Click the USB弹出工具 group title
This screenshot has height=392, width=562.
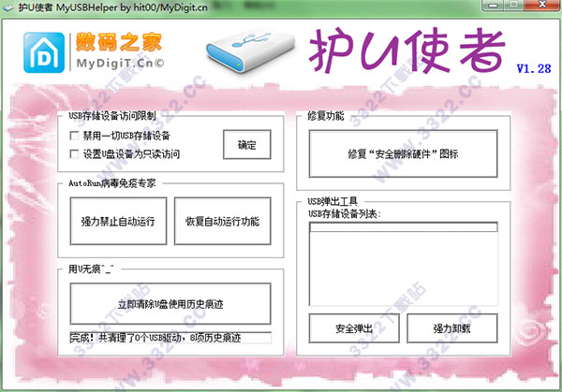[333, 201]
